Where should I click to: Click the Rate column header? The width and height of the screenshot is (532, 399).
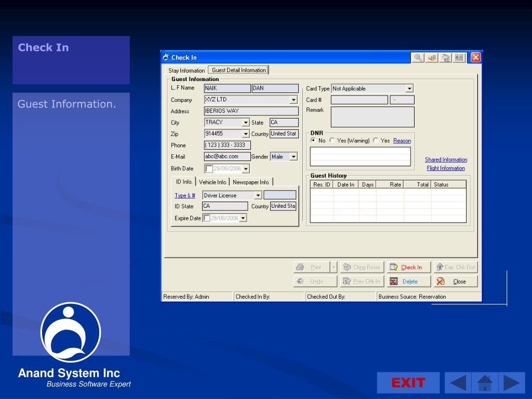click(x=390, y=184)
